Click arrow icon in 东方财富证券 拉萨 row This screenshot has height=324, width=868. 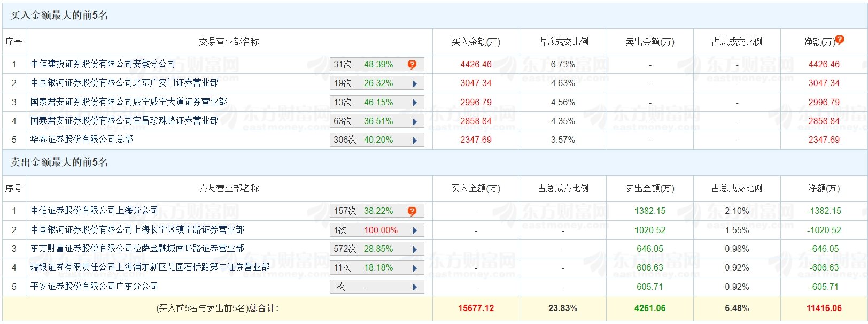pyautogui.click(x=415, y=249)
